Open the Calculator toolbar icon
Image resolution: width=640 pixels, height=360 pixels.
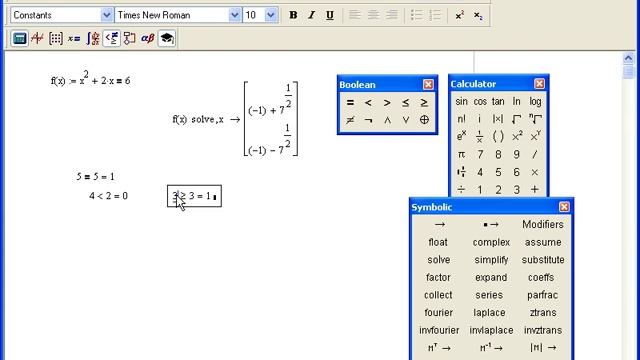click(x=19, y=38)
